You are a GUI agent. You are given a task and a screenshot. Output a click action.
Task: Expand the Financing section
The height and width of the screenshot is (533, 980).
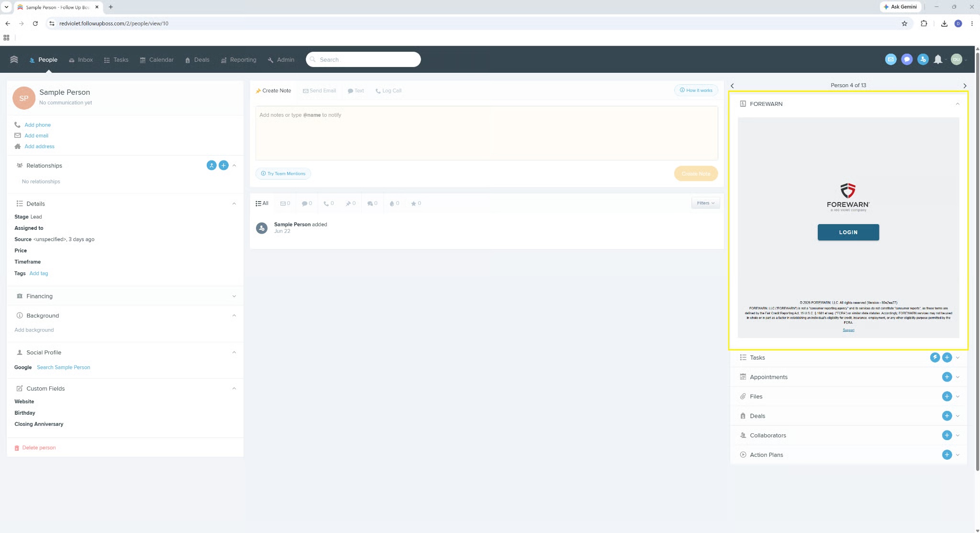(125, 296)
